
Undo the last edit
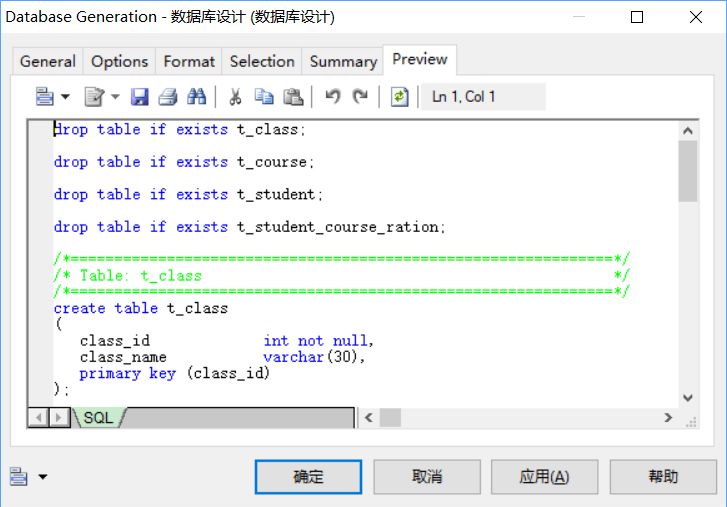point(332,96)
